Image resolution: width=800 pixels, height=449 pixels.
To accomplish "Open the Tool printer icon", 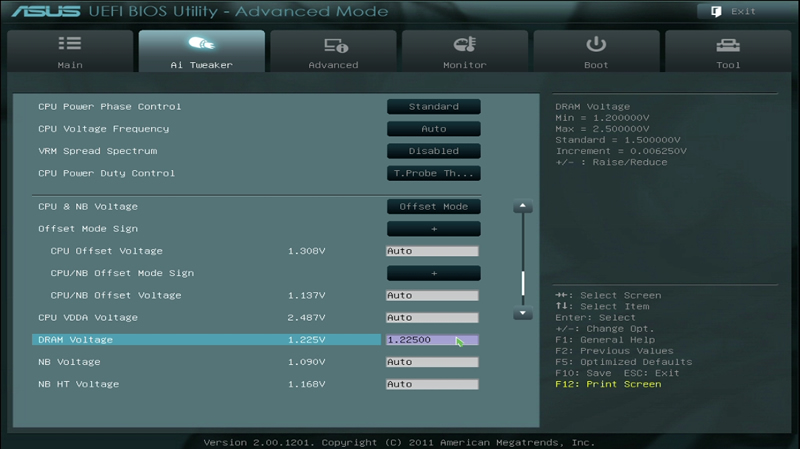I will [x=728, y=45].
